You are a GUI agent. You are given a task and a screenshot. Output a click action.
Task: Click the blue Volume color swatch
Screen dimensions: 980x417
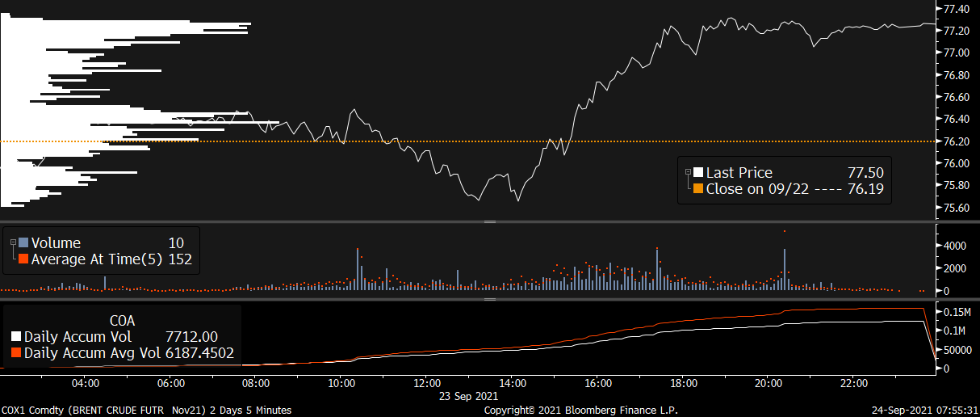23,242
